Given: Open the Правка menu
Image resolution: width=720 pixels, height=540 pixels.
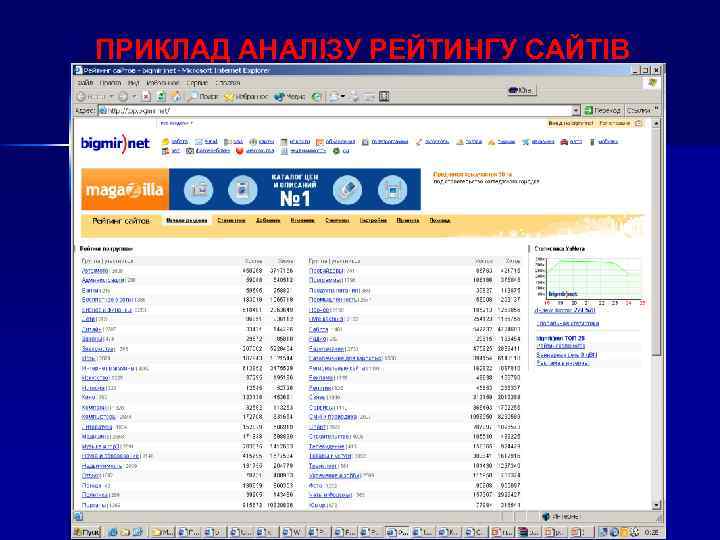Looking at the screenshot, I should [110, 83].
